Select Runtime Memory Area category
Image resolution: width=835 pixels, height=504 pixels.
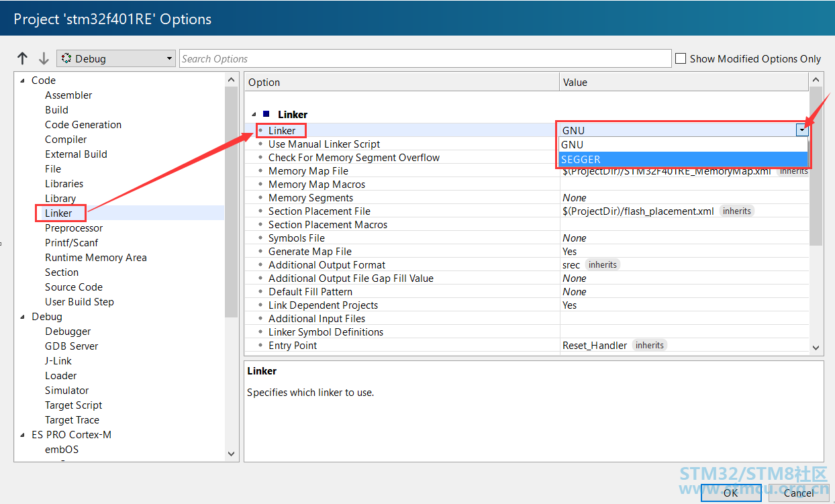pos(95,258)
